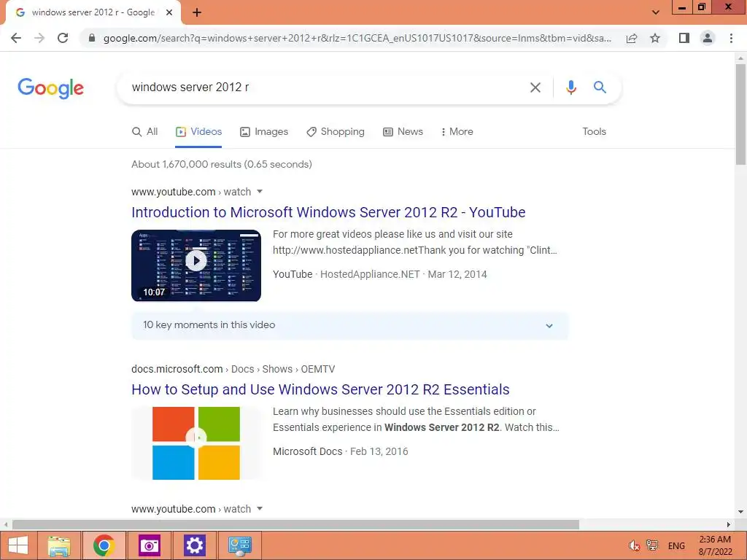Share this page using share icon
The width and height of the screenshot is (747, 560).
pyautogui.click(x=632, y=38)
